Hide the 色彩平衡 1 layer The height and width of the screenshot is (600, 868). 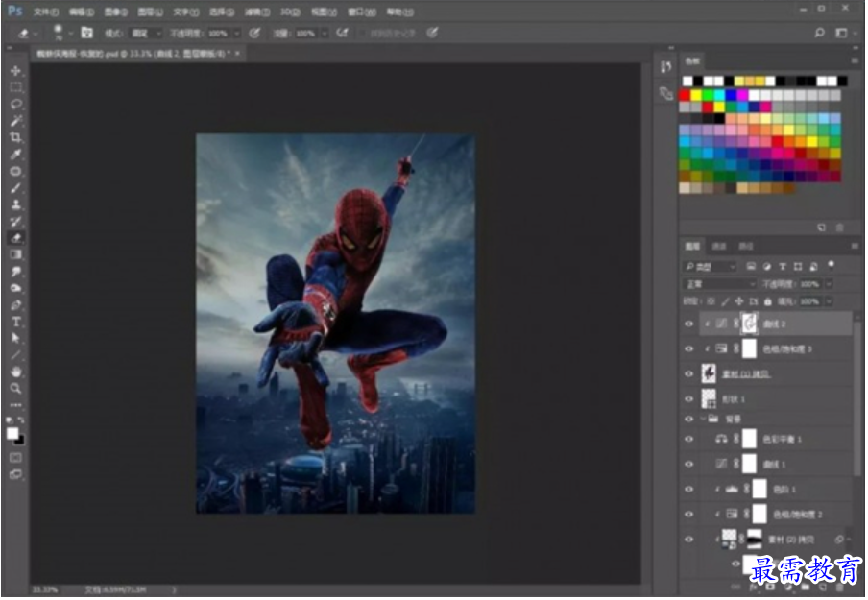tap(689, 439)
